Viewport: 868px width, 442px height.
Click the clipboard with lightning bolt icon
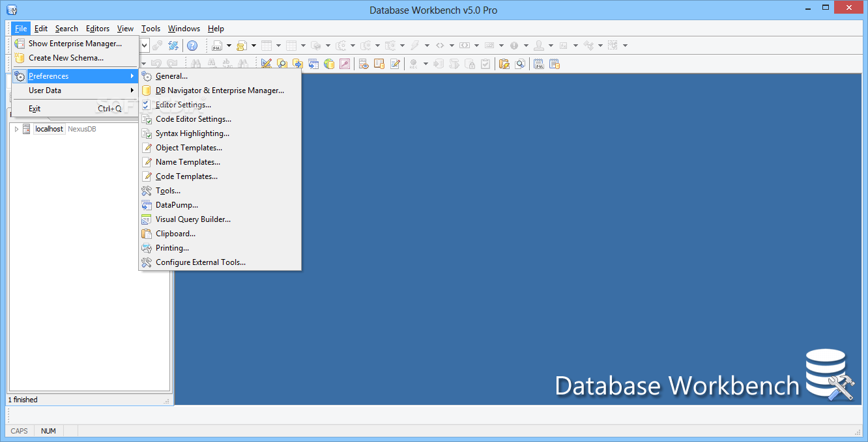(x=504, y=64)
